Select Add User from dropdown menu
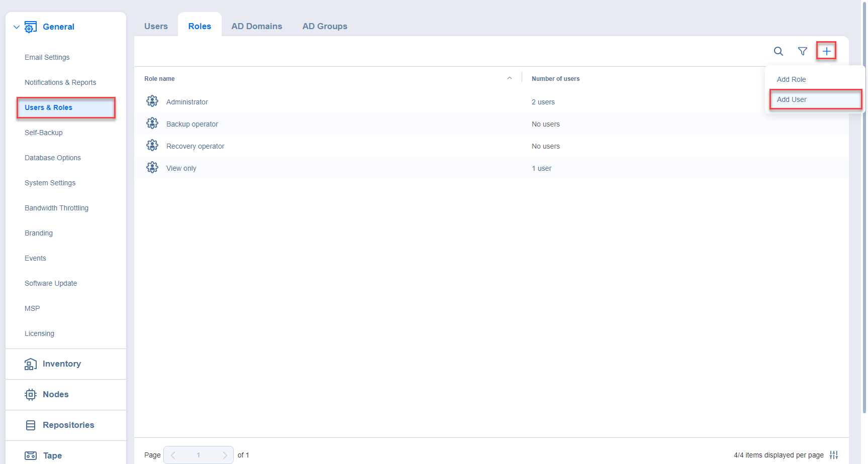This screenshot has height=464, width=868. 792,99
